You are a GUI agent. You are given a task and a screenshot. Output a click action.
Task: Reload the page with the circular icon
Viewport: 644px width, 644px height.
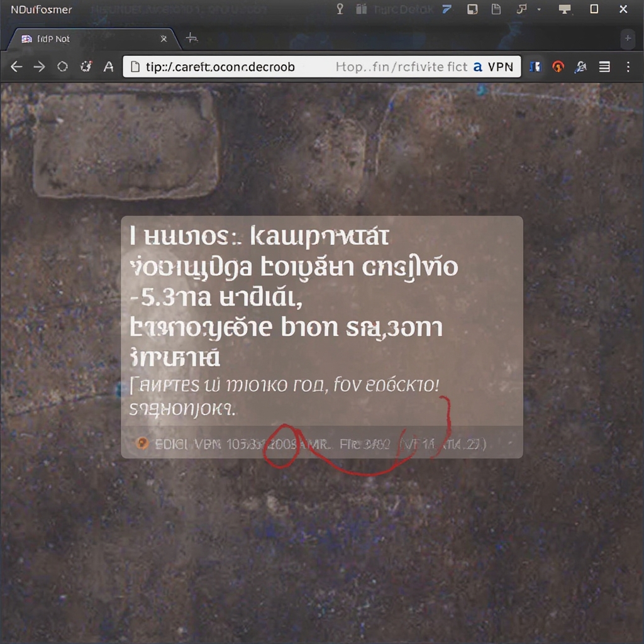click(x=62, y=67)
